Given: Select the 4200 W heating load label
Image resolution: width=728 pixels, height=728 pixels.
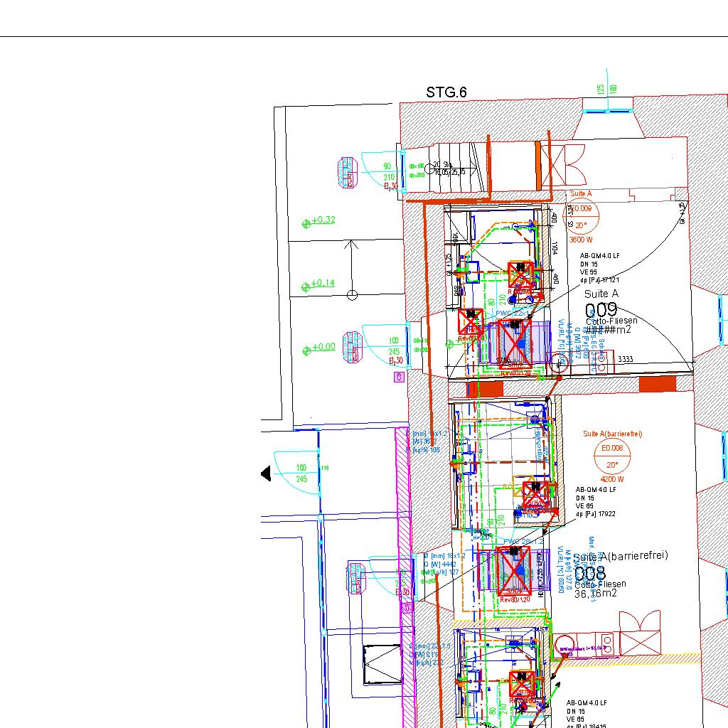Looking at the screenshot, I should tap(612, 479).
